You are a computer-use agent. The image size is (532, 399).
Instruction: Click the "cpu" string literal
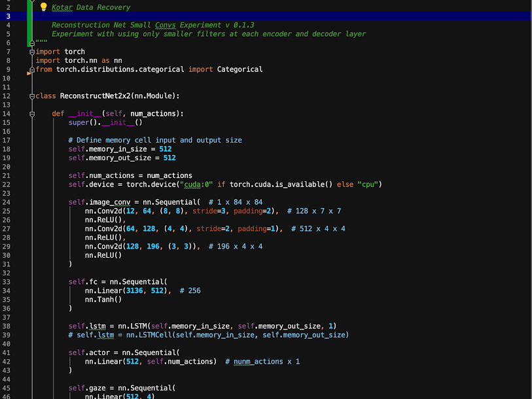click(368, 184)
